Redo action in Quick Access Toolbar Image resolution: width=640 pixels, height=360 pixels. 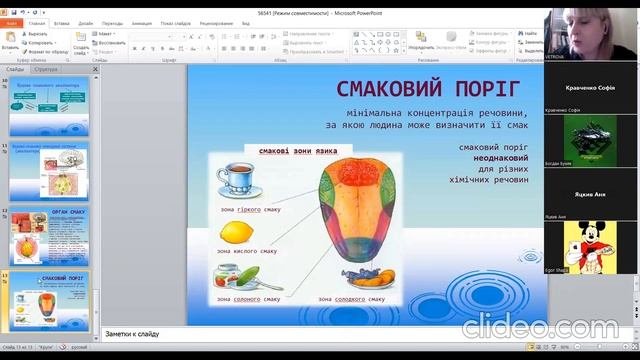[x=35, y=13]
